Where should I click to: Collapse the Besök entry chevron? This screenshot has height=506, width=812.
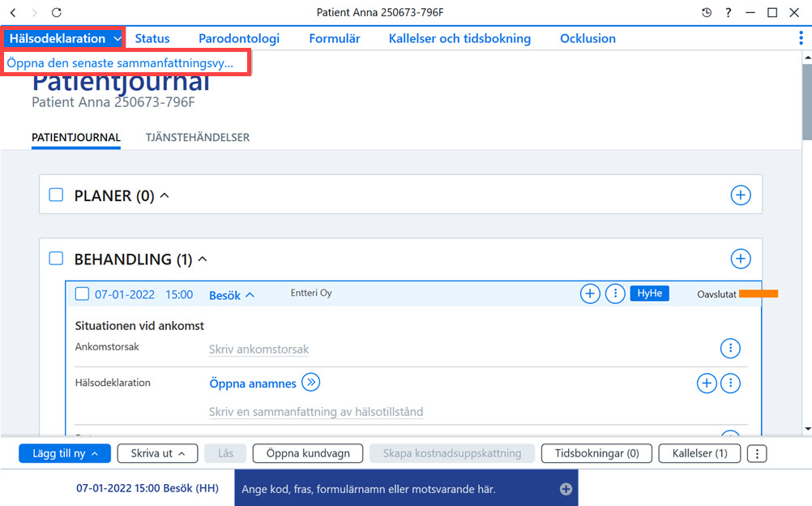(250, 294)
